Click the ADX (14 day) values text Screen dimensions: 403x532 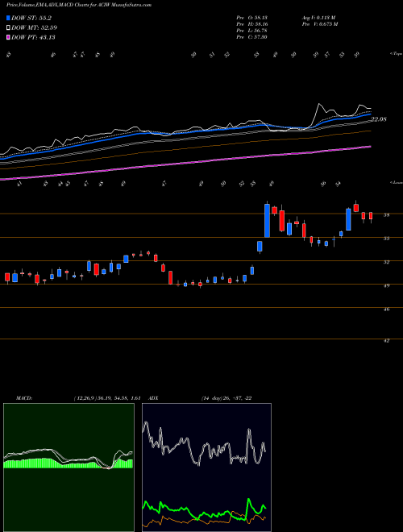tap(226, 398)
